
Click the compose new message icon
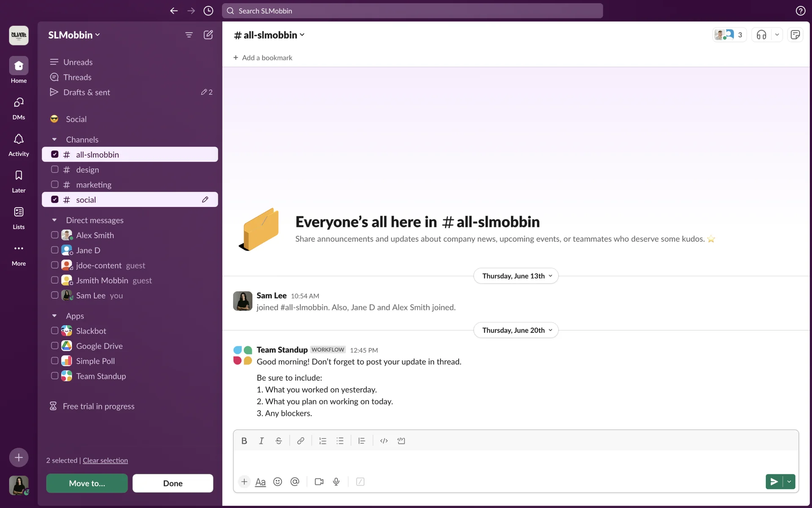pos(208,35)
